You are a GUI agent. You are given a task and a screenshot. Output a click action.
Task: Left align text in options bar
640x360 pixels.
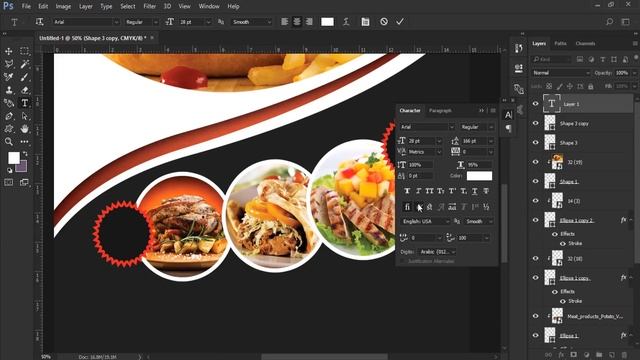[284, 22]
